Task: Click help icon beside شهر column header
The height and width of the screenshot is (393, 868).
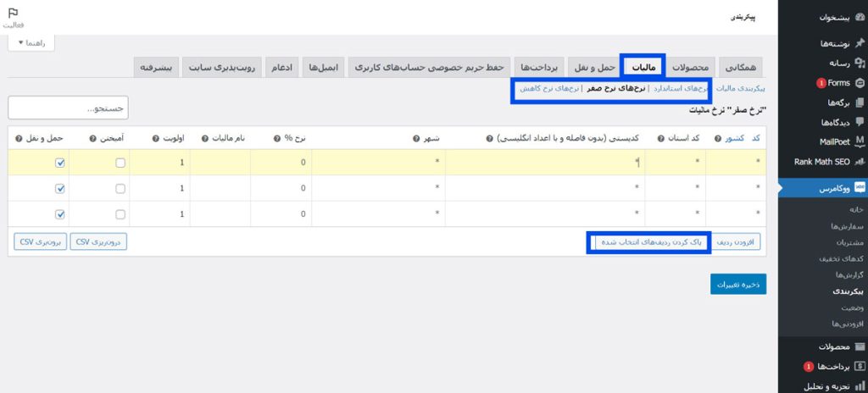Action: click(x=416, y=138)
